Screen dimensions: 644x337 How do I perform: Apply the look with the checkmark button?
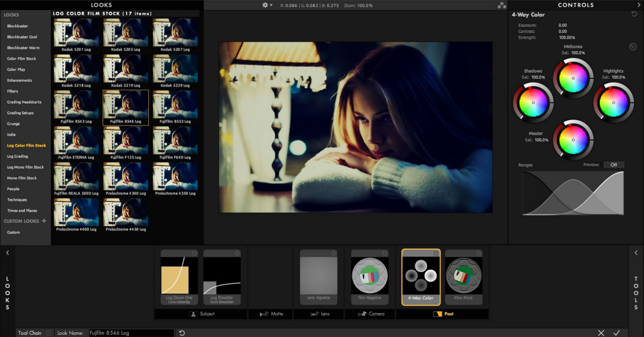[x=616, y=333]
